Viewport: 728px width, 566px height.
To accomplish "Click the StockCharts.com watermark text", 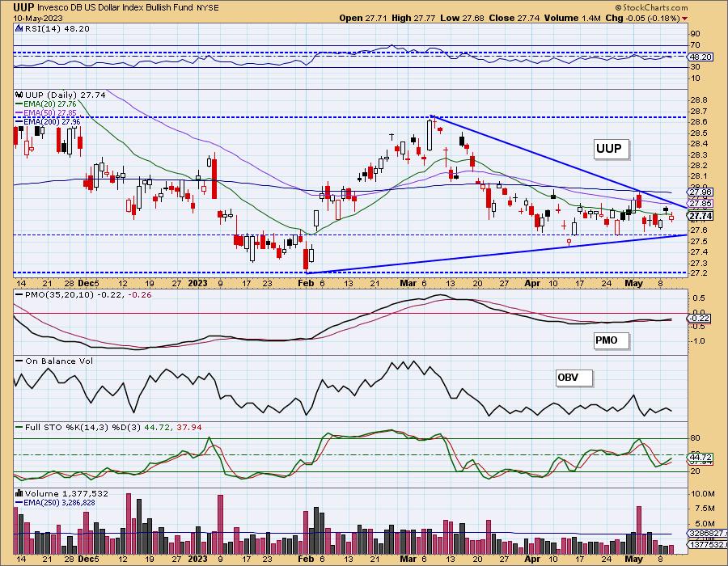I will click(x=651, y=8).
